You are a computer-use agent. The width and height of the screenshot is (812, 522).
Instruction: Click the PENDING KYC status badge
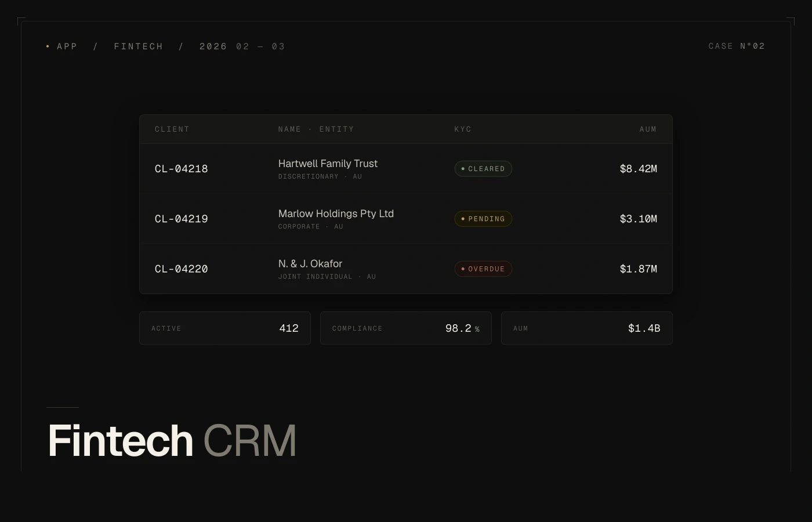click(483, 219)
